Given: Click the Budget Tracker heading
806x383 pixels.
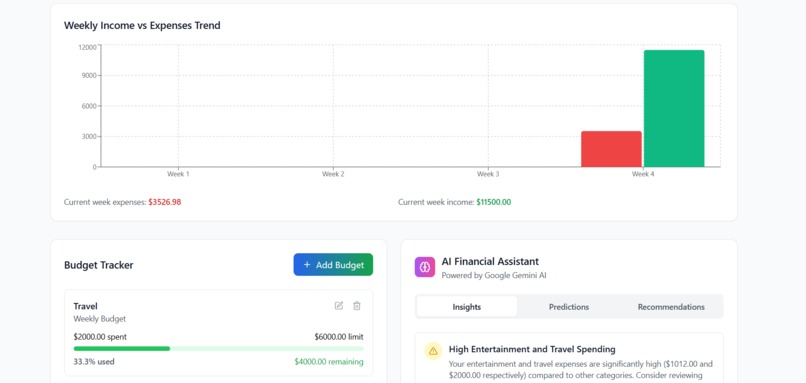Looking at the screenshot, I should [x=99, y=265].
